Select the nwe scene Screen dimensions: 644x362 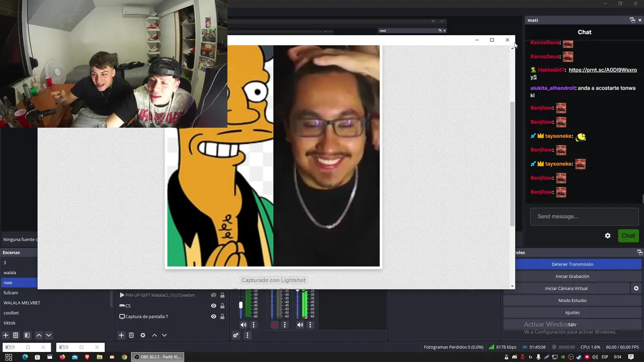(x=19, y=283)
